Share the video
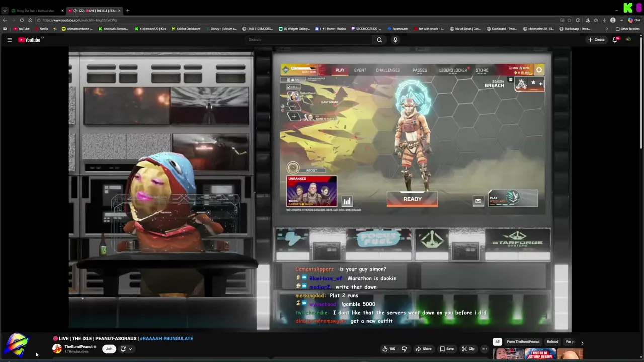 [x=423, y=349]
